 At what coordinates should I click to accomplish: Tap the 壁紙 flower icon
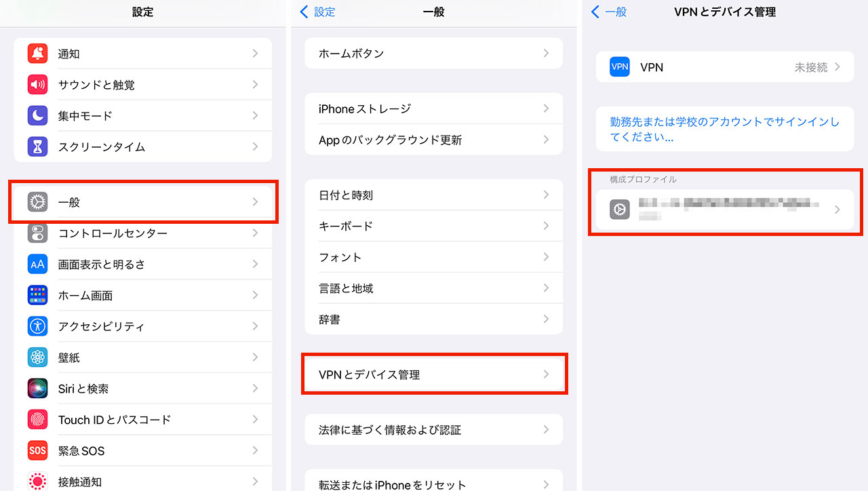click(x=37, y=357)
